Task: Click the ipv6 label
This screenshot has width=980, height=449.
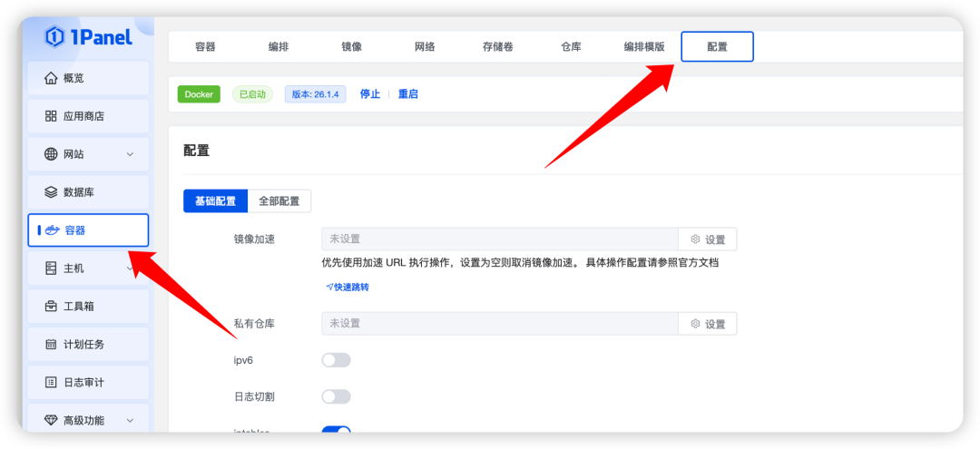Action: [243, 360]
